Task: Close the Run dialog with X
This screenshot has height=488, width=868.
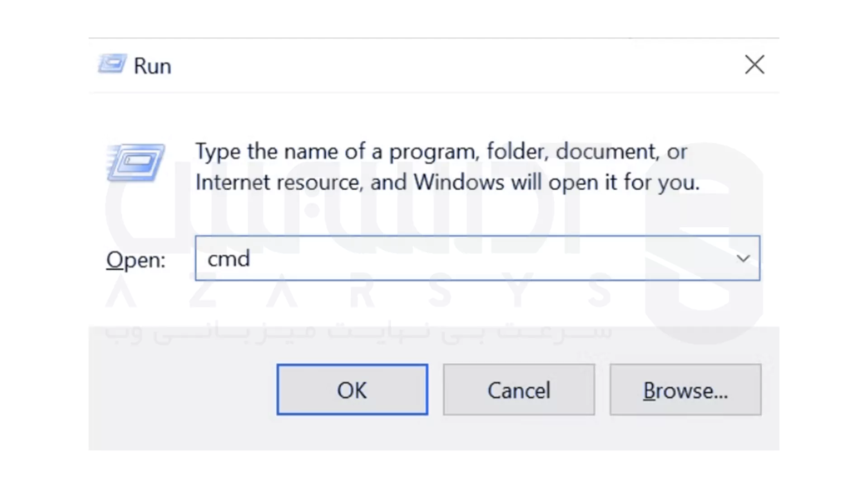Action: click(755, 65)
